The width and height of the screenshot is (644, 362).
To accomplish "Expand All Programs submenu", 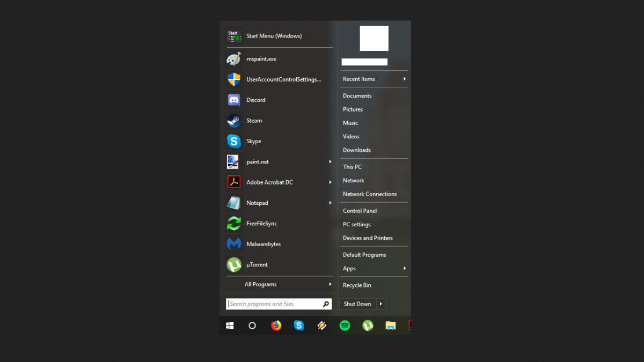I will [x=331, y=284].
